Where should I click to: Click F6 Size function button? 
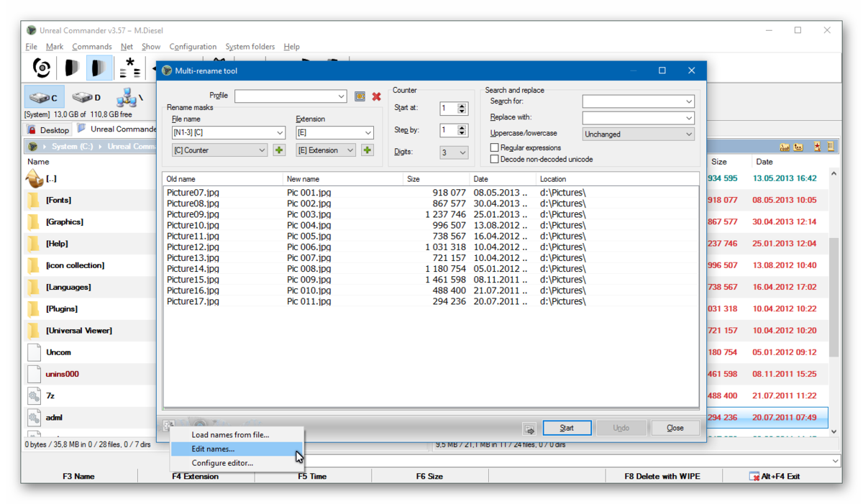[429, 476]
